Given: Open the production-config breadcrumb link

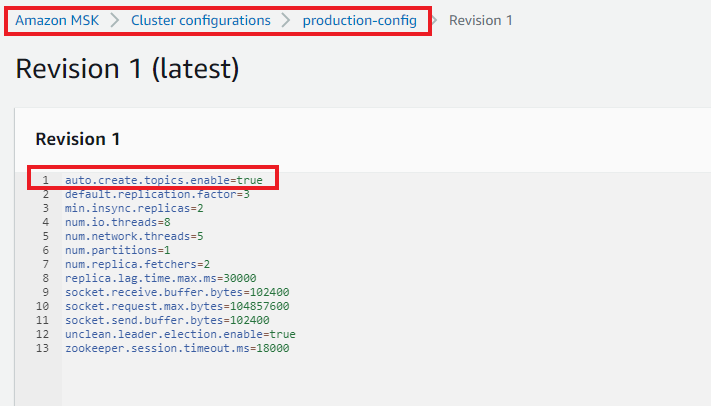Looking at the screenshot, I should 359,20.
